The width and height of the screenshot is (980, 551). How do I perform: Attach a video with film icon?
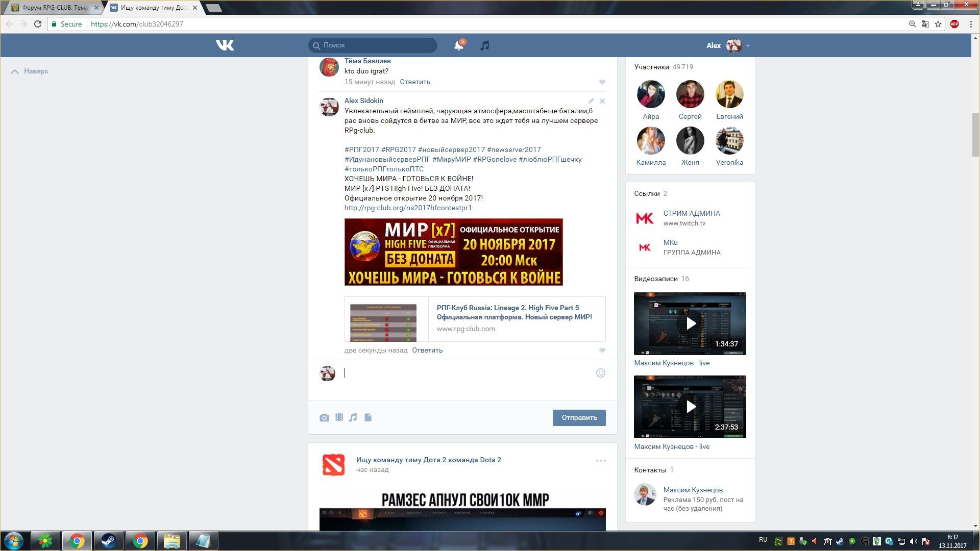click(x=339, y=418)
